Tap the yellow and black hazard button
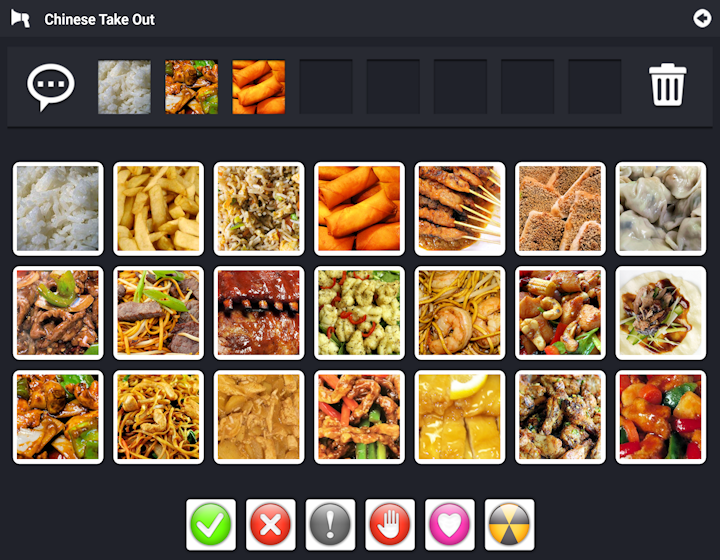 click(509, 525)
